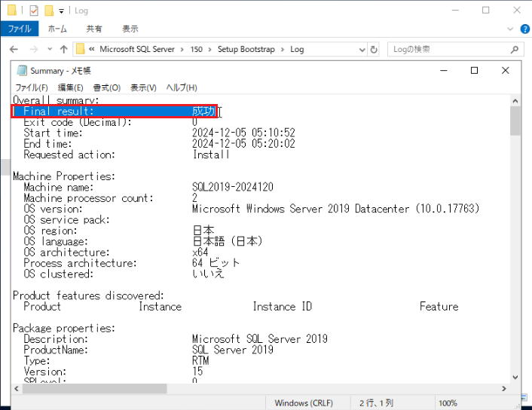Open the 共有 ribbon tab
The image size is (532, 410).
(94, 29)
